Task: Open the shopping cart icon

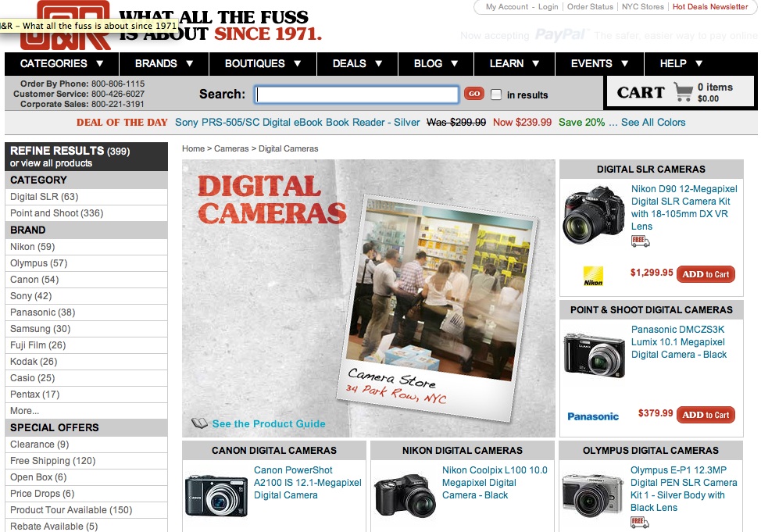Action: point(683,91)
